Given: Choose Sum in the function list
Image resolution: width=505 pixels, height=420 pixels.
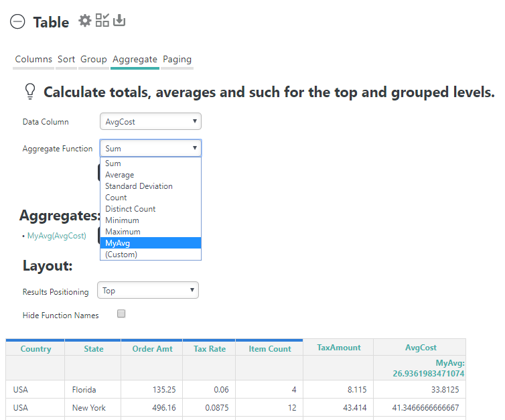Looking at the screenshot, I should 151,163.
